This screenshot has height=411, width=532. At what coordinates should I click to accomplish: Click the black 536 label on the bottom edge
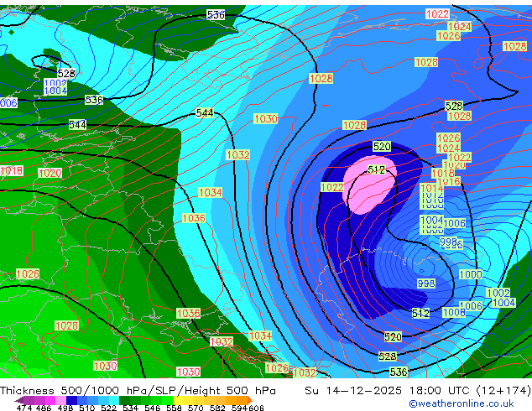[x=399, y=372]
